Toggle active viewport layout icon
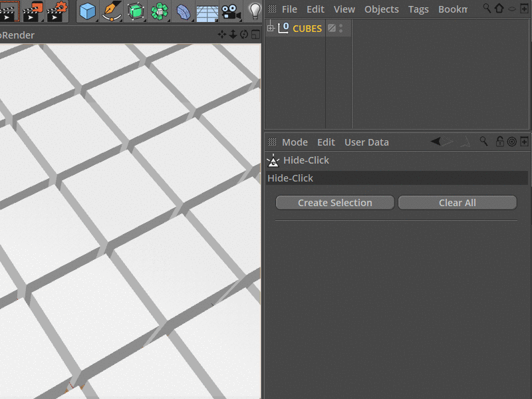The width and height of the screenshot is (532, 399). click(x=255, y=35)
